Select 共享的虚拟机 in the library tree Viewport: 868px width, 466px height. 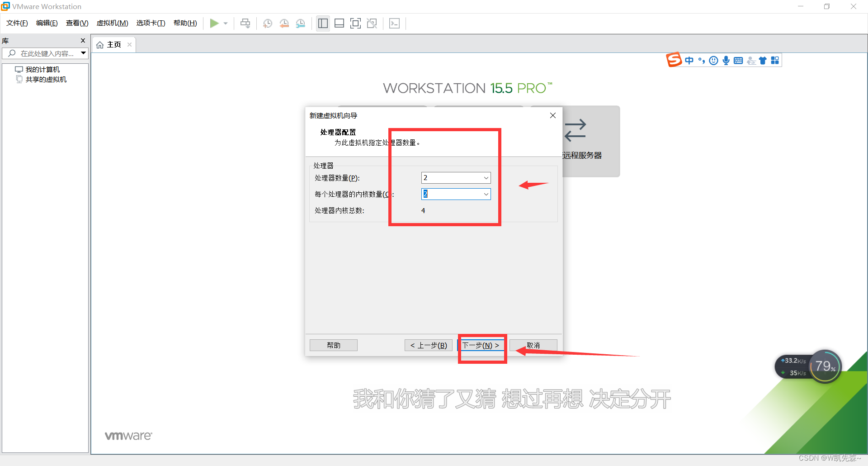pos(46,79)
